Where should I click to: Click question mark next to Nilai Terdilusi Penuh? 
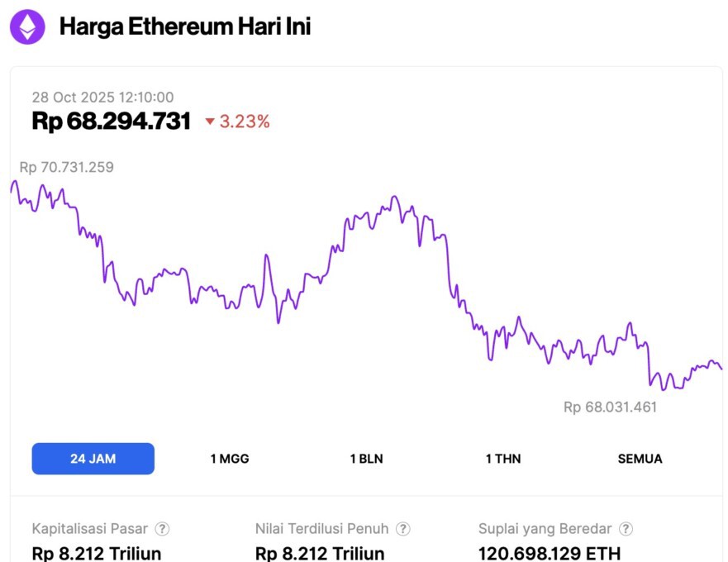(402, 529)
